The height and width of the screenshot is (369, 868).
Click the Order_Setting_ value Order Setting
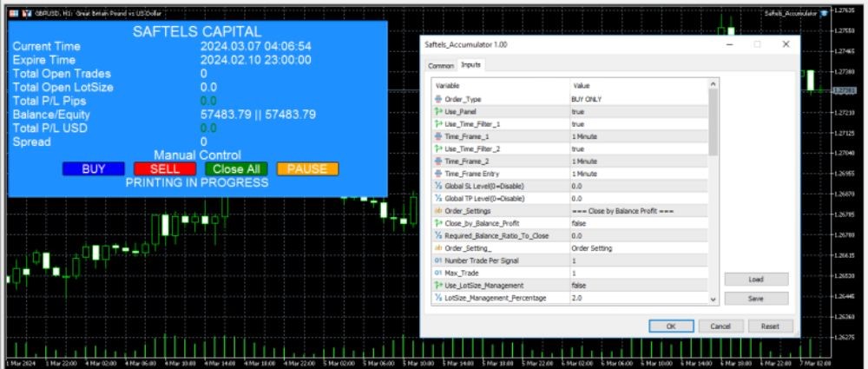591,248
